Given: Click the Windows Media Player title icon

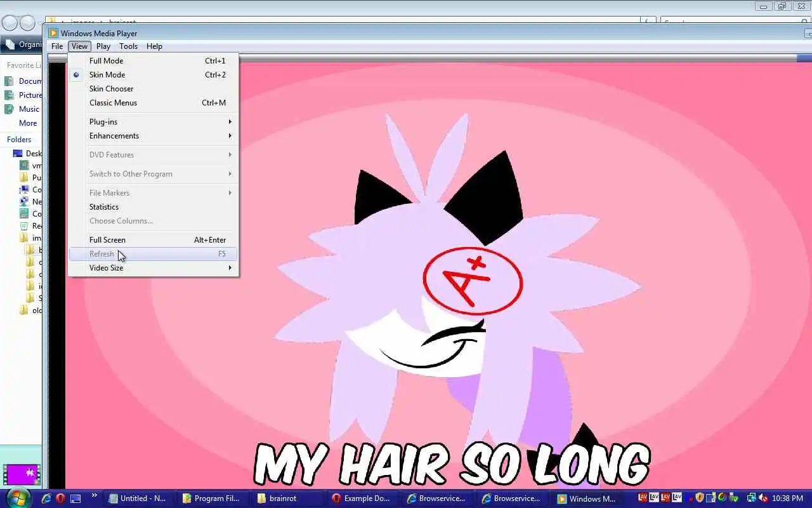Looking at the screenshot, I should coord(53,33).
